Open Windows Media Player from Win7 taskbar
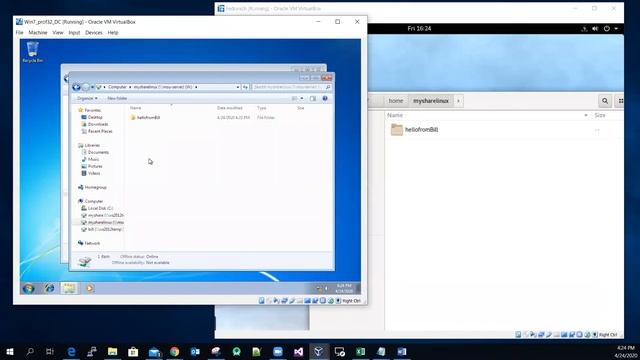Image resolution: width=640 pixels, height=360 pixels. click(90, 288)
